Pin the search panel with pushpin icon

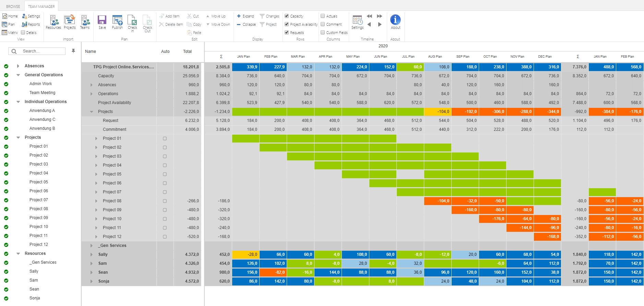tap(73, 51)
